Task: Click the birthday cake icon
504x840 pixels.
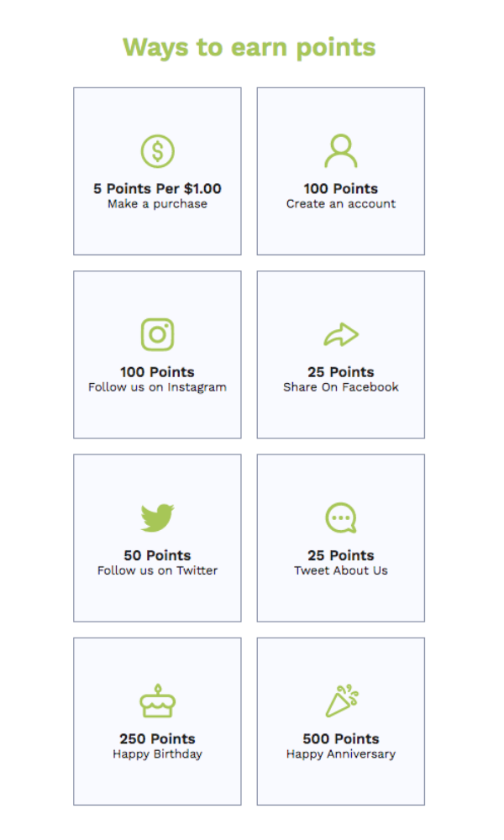Action: pos(157,701)
